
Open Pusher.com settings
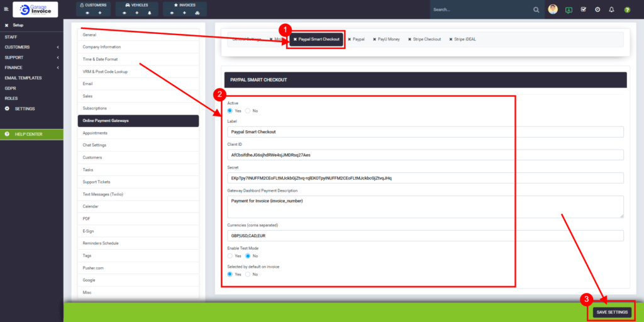click(138, 268)
